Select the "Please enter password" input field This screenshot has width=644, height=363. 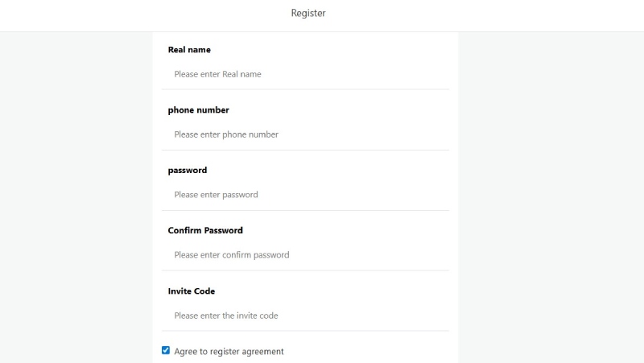306,195
